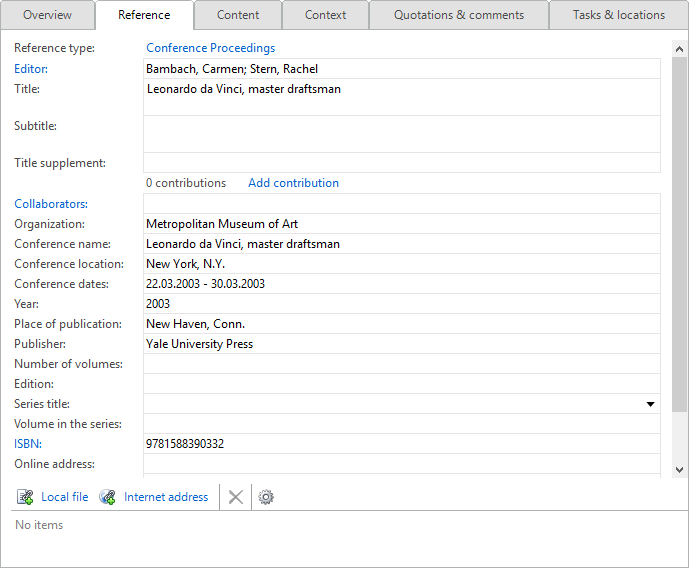Click the delete X icon in locations toolbar

236,497
